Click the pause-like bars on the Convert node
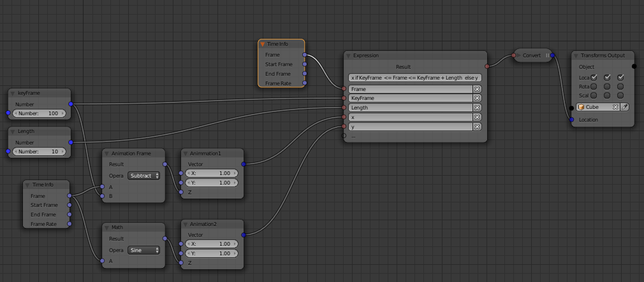644x282 pixels. (x=548, y=55)
